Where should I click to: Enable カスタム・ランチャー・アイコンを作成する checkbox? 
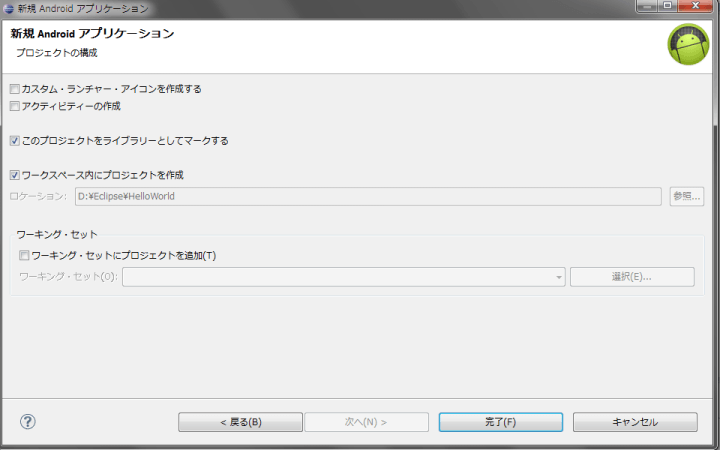15,89
